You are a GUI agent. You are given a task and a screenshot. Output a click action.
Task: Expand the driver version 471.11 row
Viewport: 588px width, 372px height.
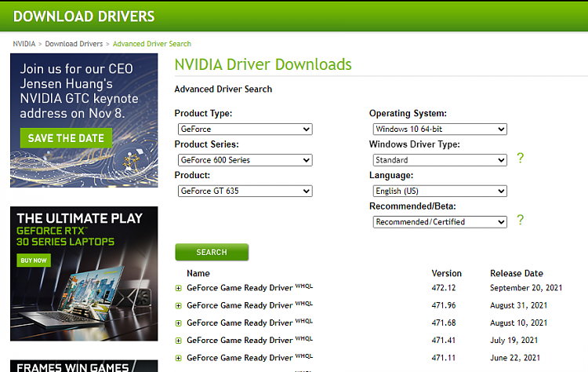click(x=179, y=358)
